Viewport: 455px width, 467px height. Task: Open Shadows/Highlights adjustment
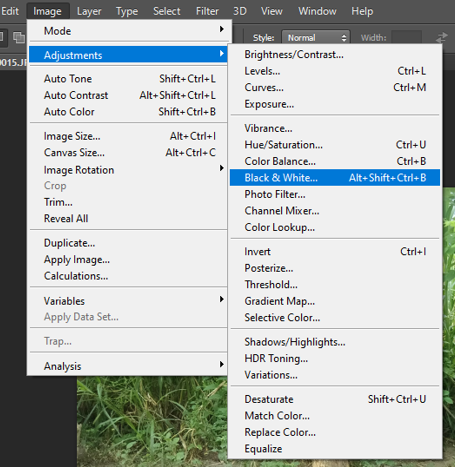(x=335, y=342)
